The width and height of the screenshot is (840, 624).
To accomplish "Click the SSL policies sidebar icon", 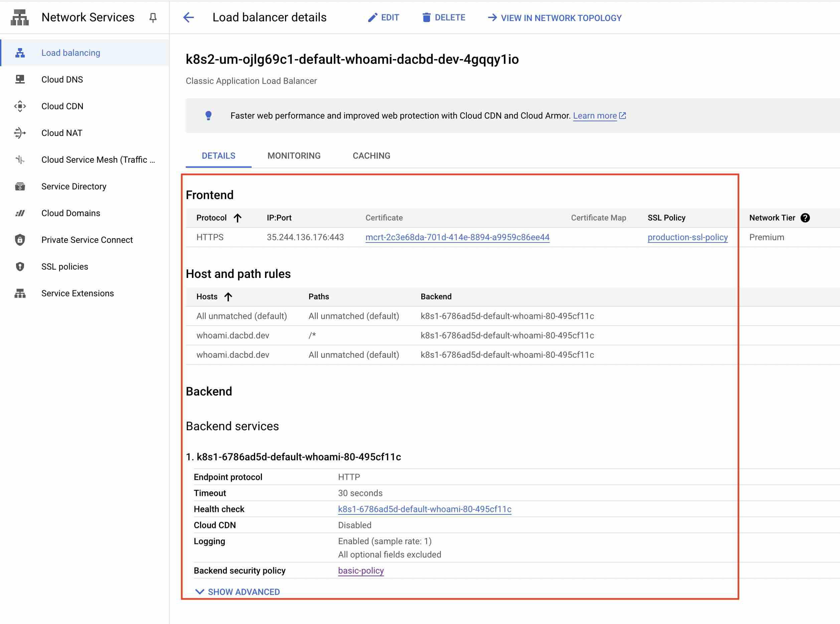I will click(x=19, y=266).
